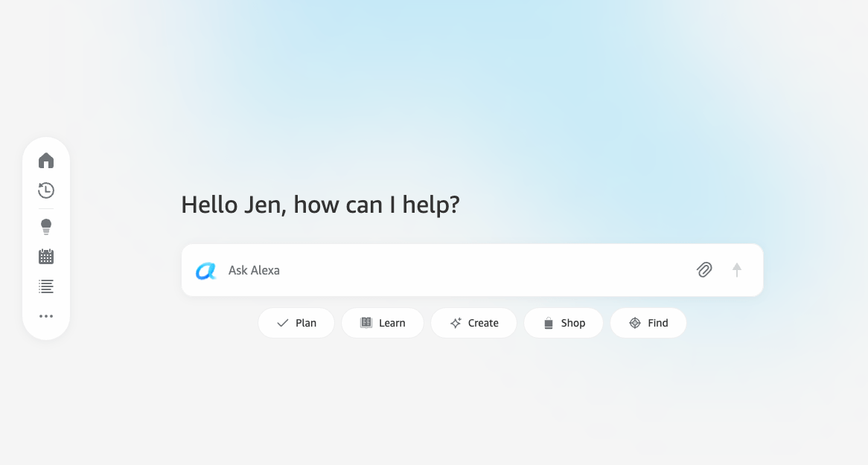This screenshot has height=465, width=868.
Task: Select the Plan suggestion chip
Action: (296, 323)
